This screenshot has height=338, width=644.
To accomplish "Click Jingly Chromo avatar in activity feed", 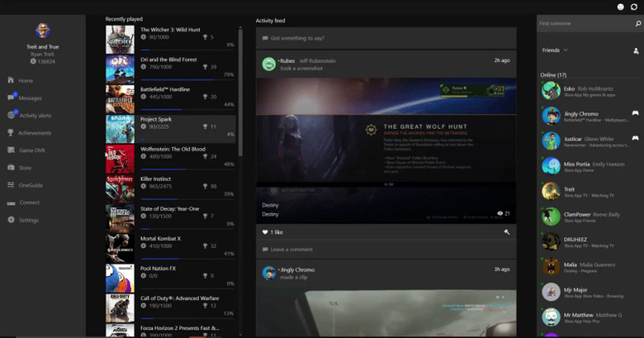I will tap(268, 273).
